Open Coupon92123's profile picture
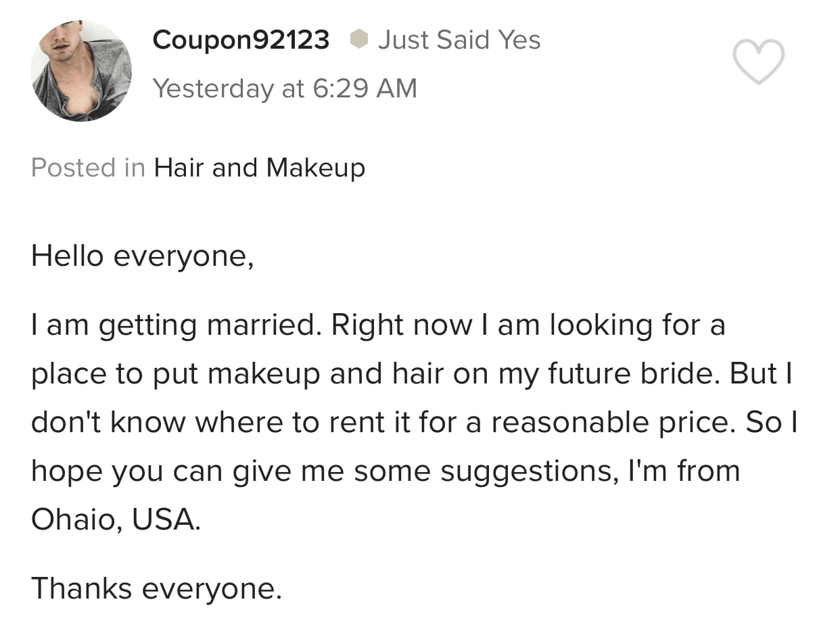This screenshot has width=840, height=629. 81,71
